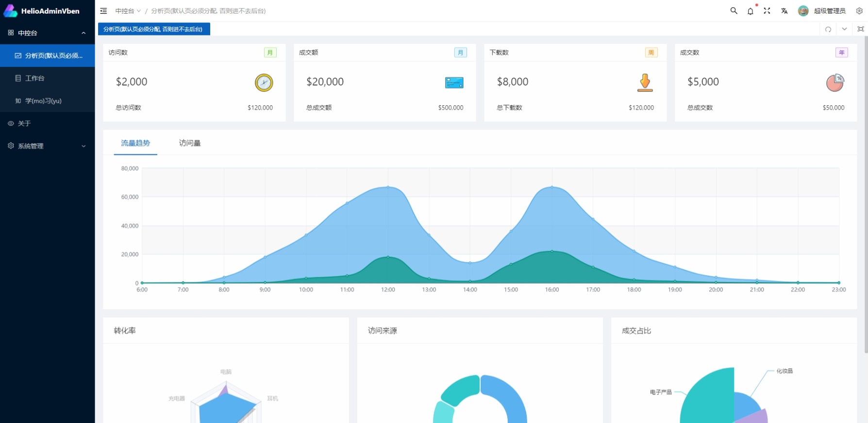Click the vertical page scrollbar
868x423 pixels.
pyautogui.click(x=866, y=194)
